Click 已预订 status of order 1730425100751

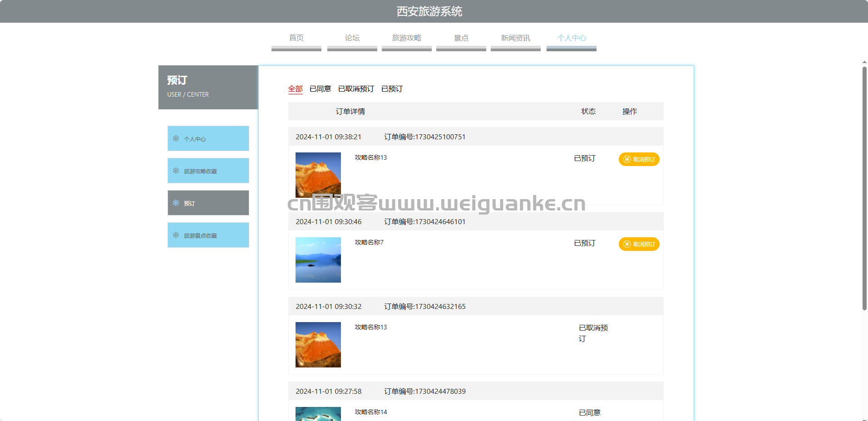point(585,158)
